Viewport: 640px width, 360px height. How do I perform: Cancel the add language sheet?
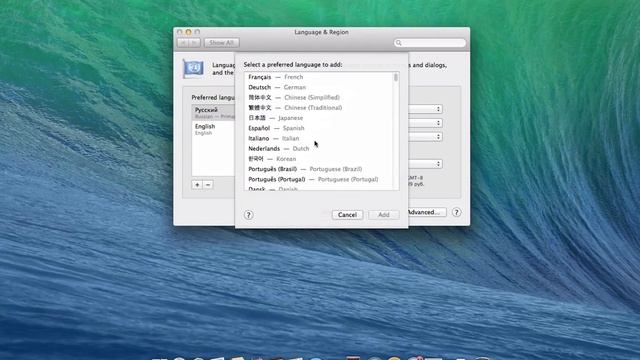[x=347, y=215]
